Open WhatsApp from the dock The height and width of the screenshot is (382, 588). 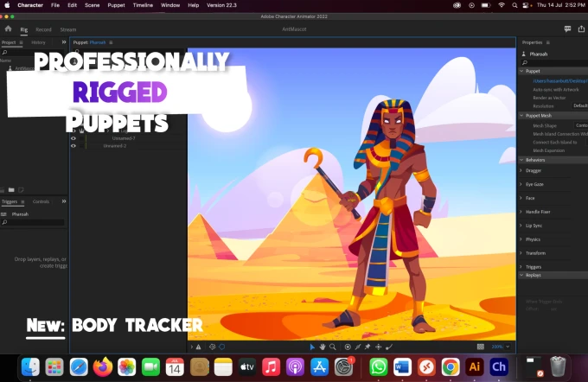[379, 366]
